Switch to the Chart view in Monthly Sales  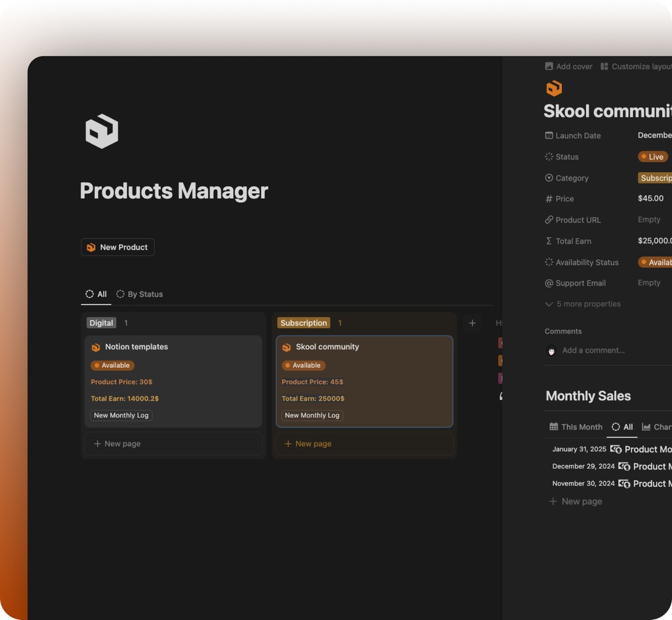pos(658,427)
